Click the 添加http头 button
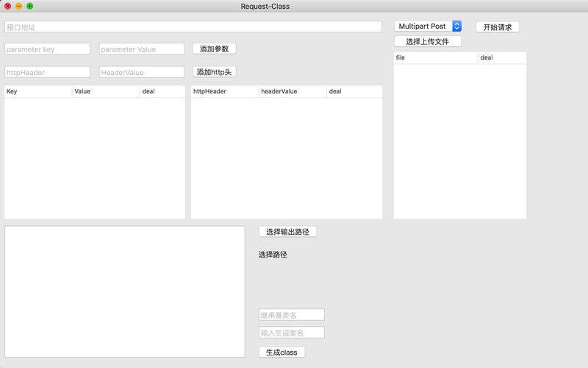This screenshot has width=588, height=368. [214, 72]
